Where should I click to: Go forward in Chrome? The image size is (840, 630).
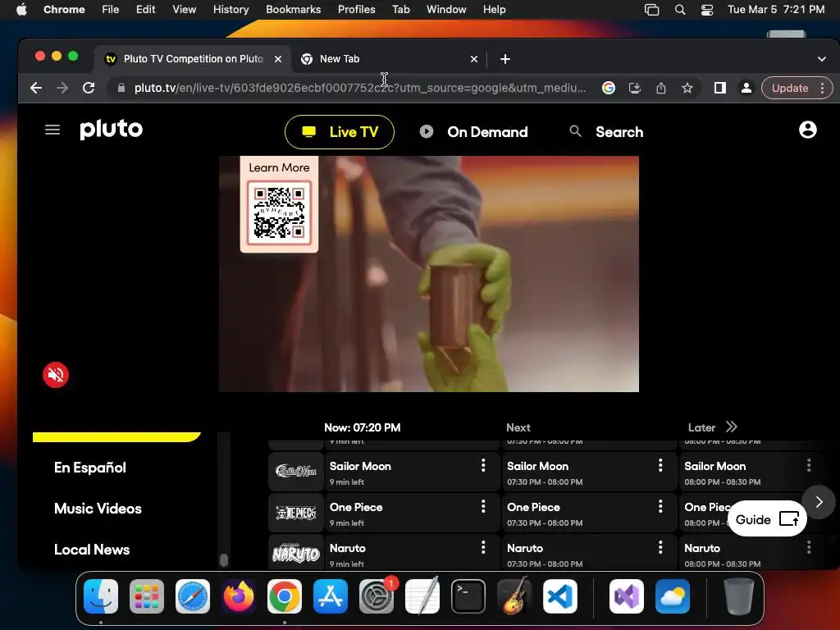(x=62, y=88)
